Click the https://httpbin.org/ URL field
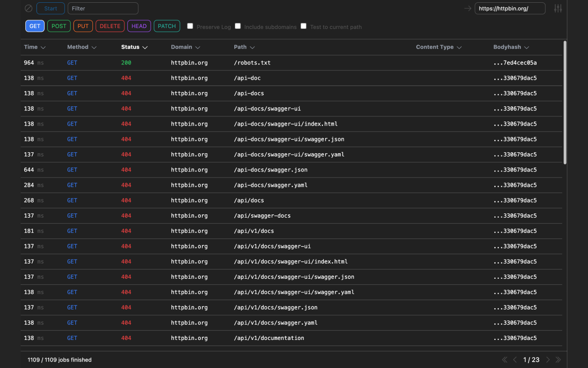 pyautogui.click(x=510, y=8)
